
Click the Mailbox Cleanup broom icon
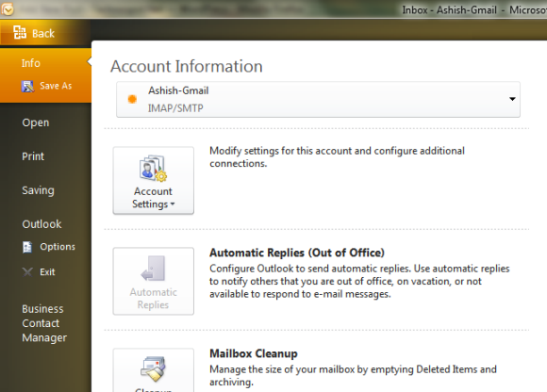click(153, 368)
